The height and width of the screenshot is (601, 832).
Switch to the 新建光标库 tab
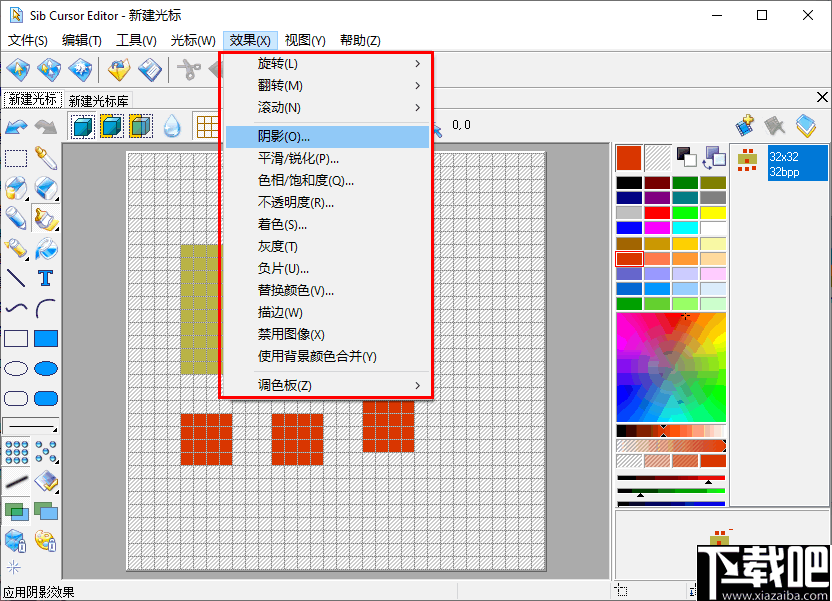pos(100,98)
